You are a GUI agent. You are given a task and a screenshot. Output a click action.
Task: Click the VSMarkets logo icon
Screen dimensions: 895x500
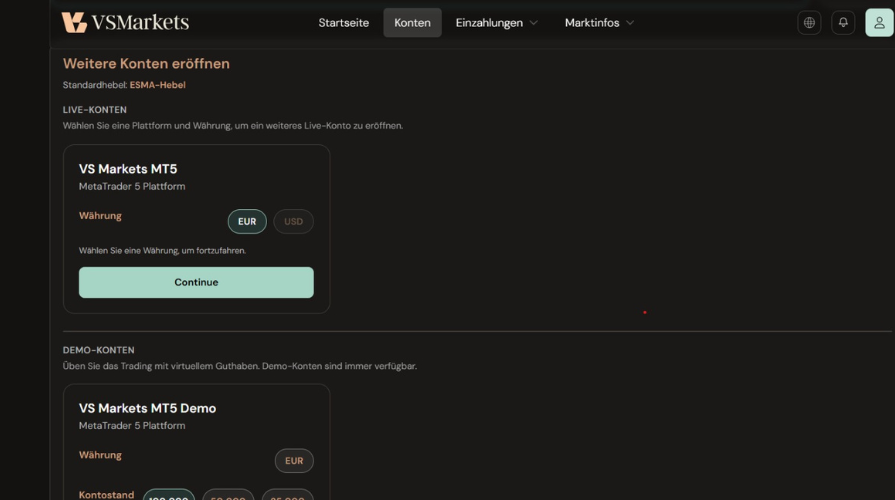click(74, 22)
